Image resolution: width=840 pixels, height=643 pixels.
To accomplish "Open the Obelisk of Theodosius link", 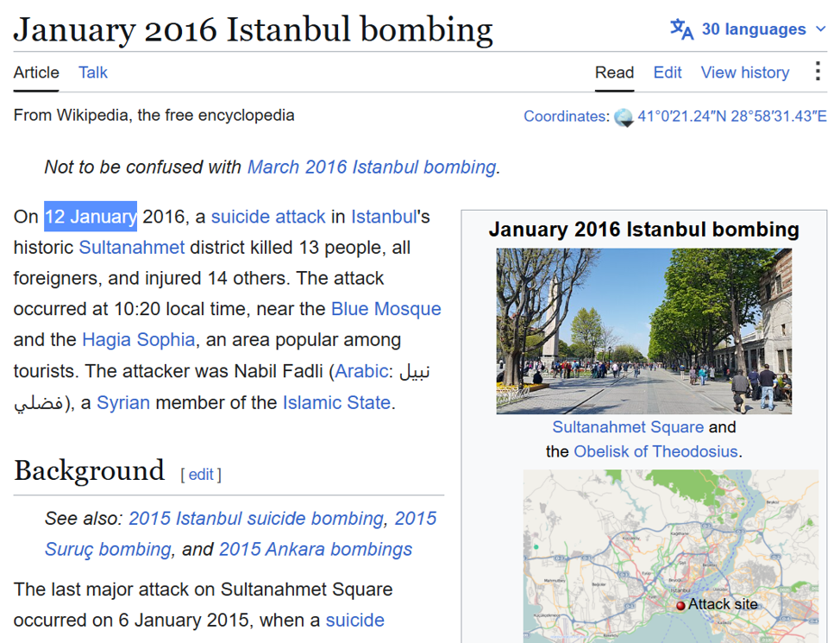I will (655, 451).
